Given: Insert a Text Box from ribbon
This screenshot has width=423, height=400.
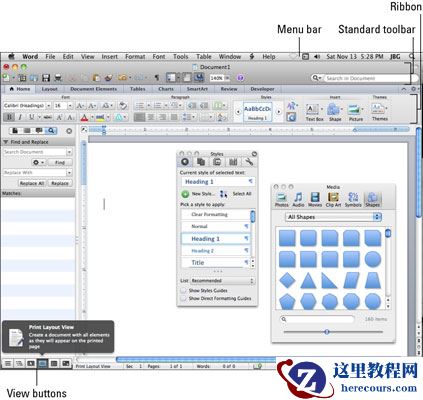Looking at the screenshot, I should click(x=314, y=112).
